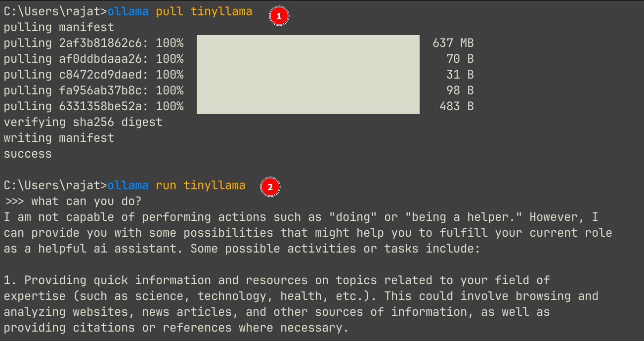The height and width of the screenshot is (341, 644).
Task: Click the hash 6331358be52a line
Action: (x=93, y=106)
